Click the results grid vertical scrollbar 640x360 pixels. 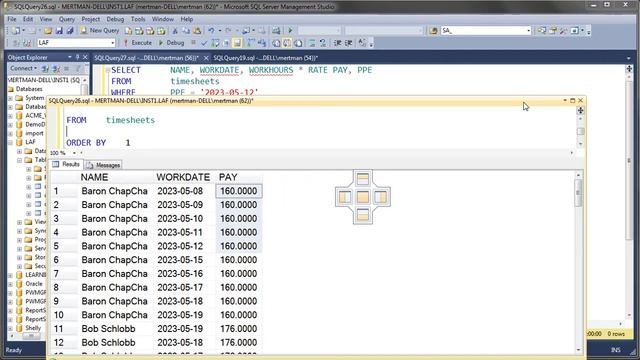click(578, 262)
